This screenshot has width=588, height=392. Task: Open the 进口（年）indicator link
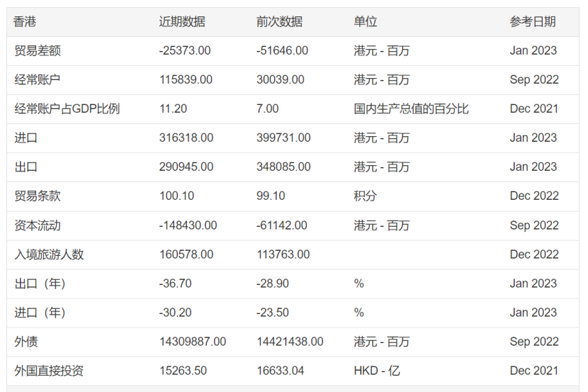41,313
